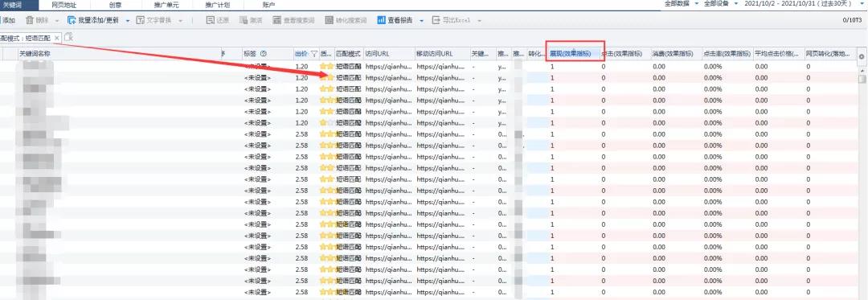Click the 激活 activate icon

(x=244, y=20)
